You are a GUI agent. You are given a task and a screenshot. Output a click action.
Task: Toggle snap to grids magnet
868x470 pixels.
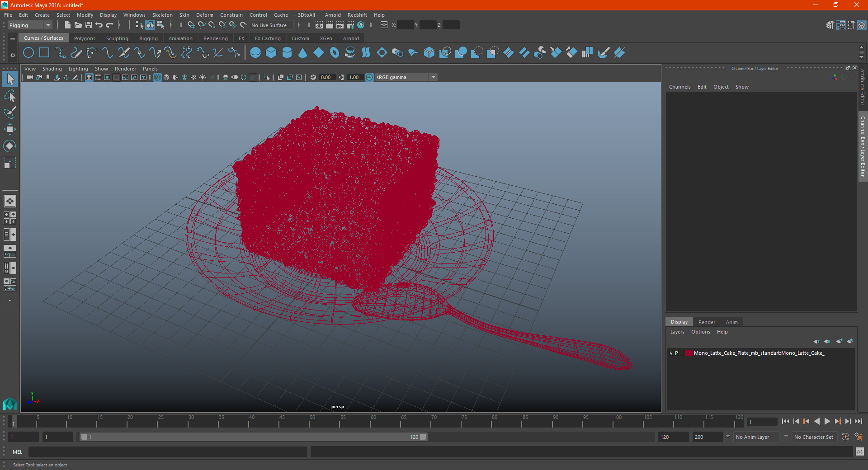click(191, 25)
